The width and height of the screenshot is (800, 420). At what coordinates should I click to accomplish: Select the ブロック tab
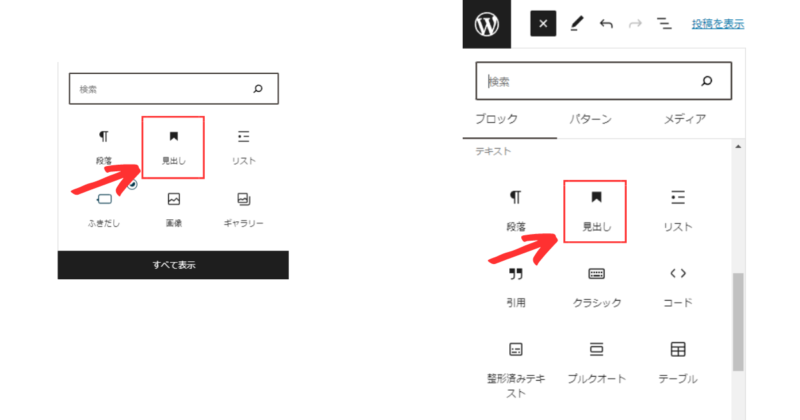coord(496,119)
